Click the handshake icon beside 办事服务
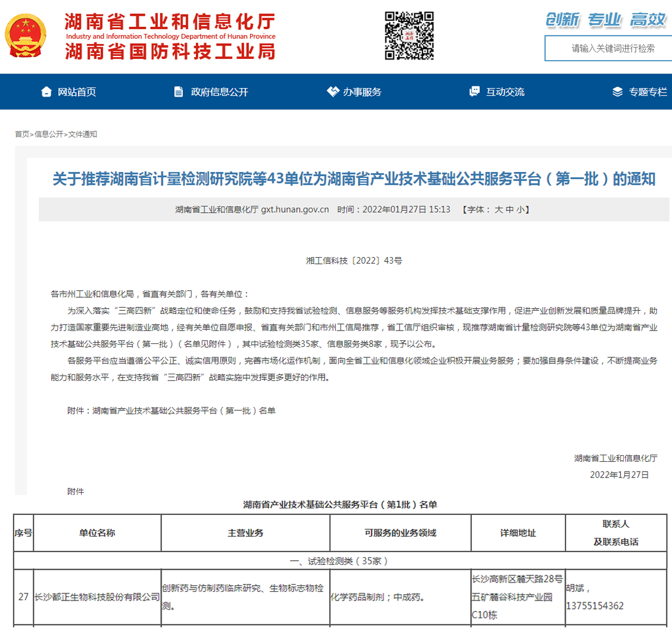This screenshot has height=643, width=672. tap(333, 92)
